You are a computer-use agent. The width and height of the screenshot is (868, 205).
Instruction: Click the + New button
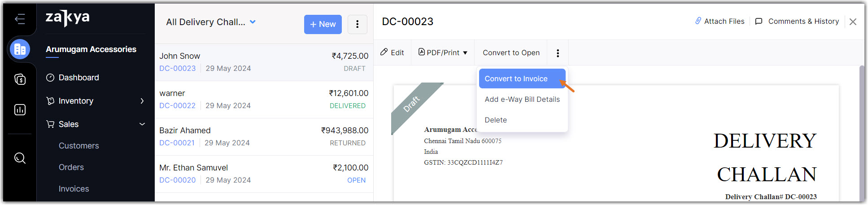pyautogui.click(x=323, y=24)
